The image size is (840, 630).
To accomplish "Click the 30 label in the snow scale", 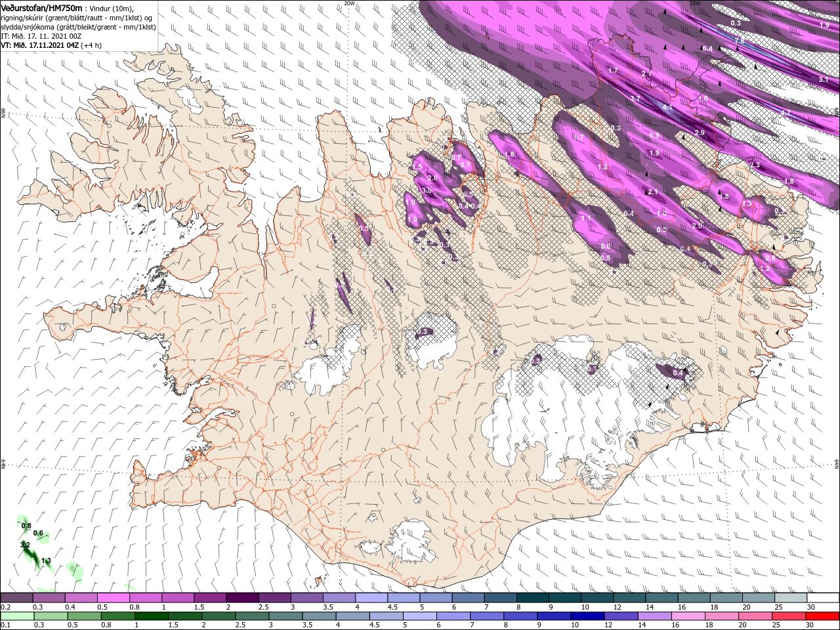I will (x=810, y=607).
